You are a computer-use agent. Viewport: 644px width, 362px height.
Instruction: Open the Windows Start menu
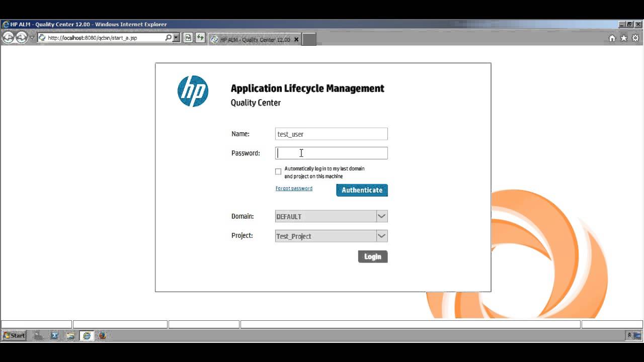coord(14,335)
